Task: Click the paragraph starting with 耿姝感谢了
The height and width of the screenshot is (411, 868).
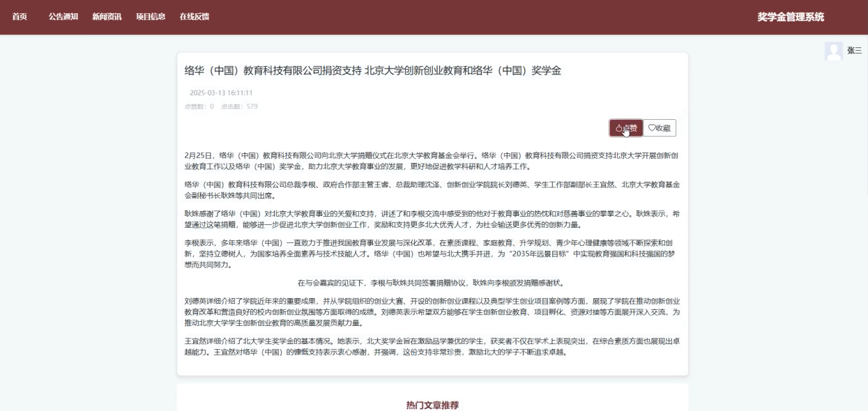Action: [432, 219]
